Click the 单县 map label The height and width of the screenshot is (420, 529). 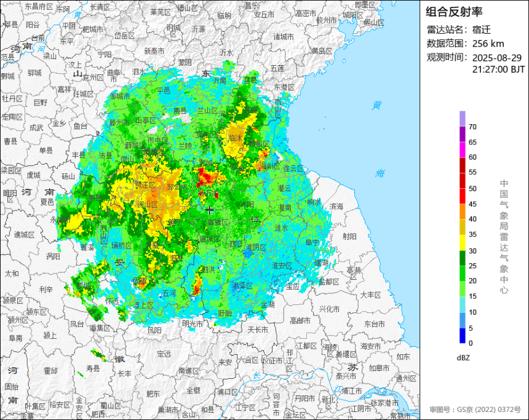pyautogui.click(x=46, y=150)
